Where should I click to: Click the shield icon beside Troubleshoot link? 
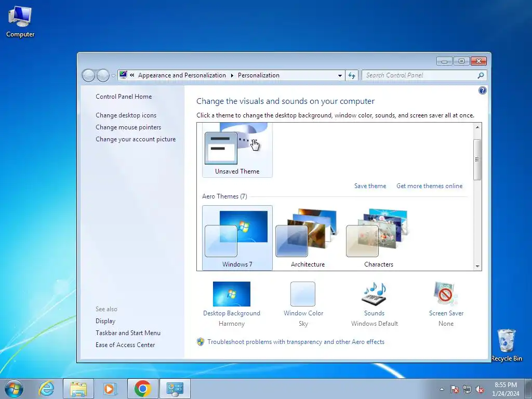point(201,342)
